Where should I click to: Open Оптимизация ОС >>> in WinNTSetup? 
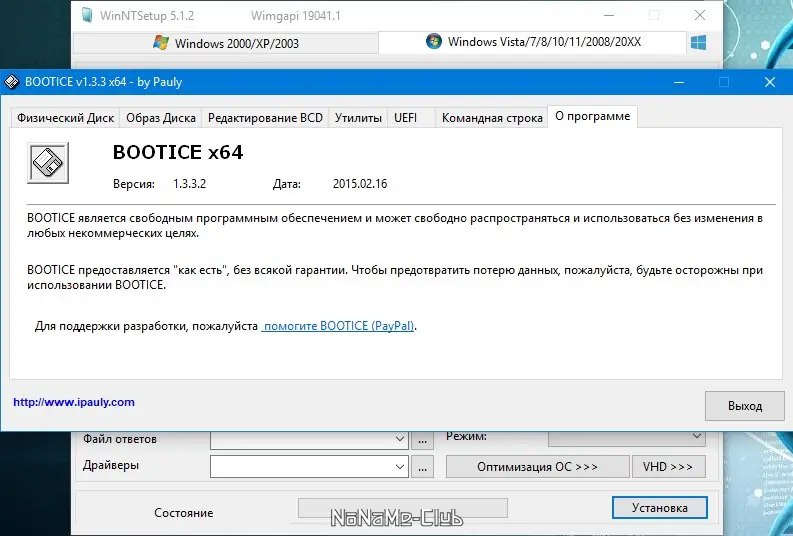coord(538,466)
